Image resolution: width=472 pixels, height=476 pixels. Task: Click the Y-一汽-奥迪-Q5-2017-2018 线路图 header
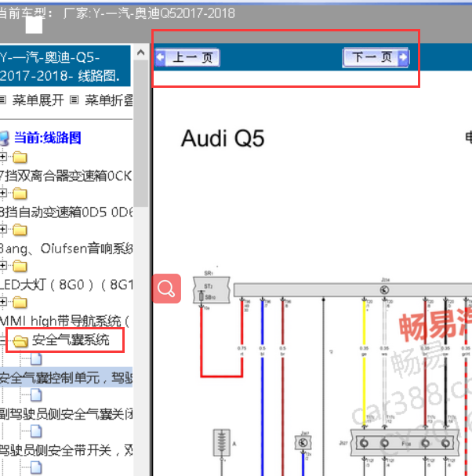point(64,66)
